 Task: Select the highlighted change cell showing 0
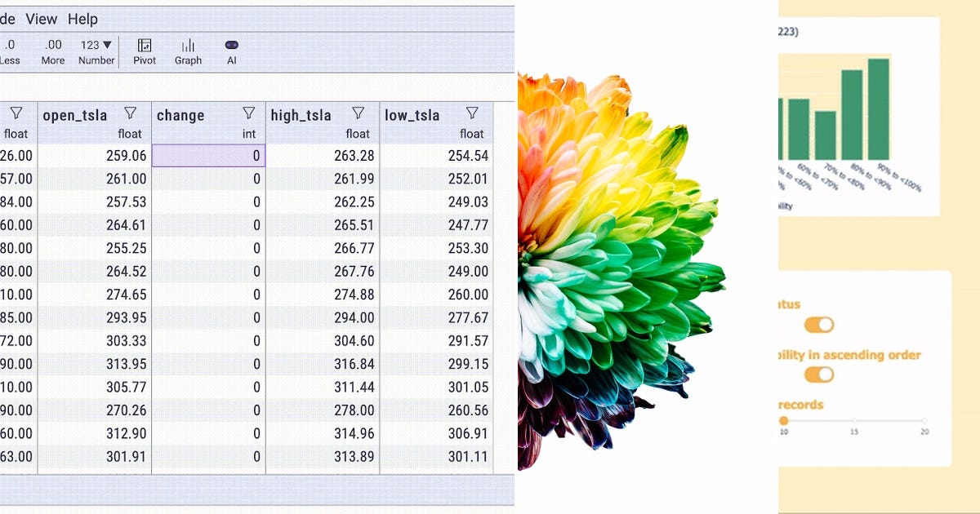(x=208, y=155)
